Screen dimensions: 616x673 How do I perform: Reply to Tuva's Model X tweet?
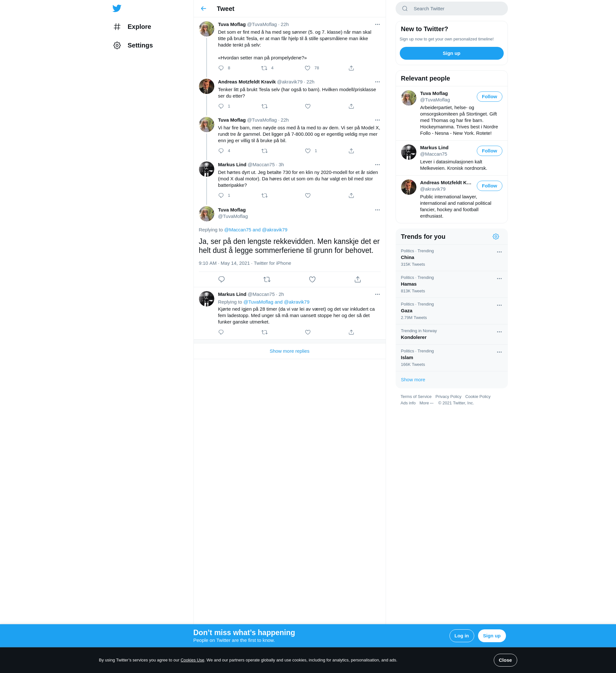tap(221, 151)
